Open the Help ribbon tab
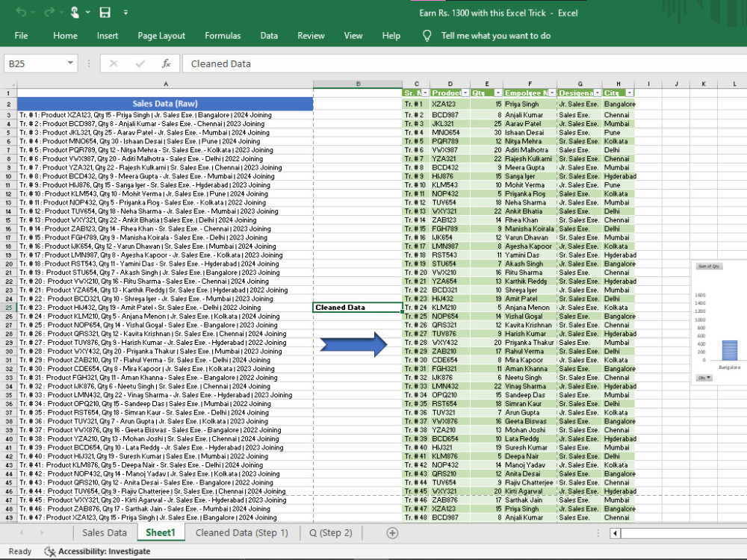747x560 pixels. 391,36
